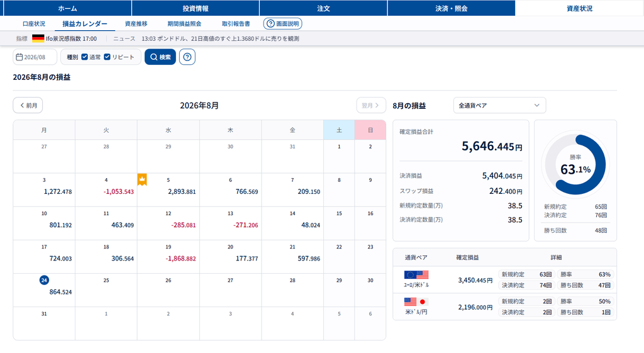Screen dimensions: 644x353
Task: Open the ホーム main tab
Action: 67,8
